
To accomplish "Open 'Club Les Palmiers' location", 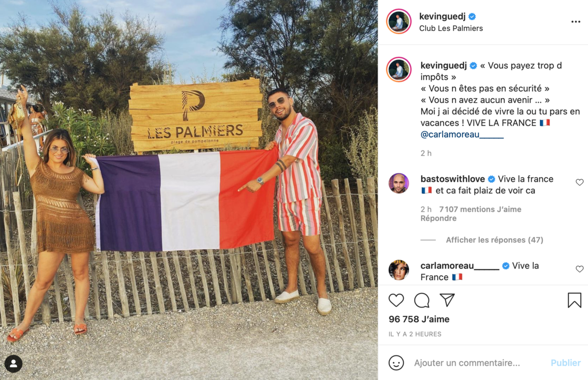I will click(451, 28).
